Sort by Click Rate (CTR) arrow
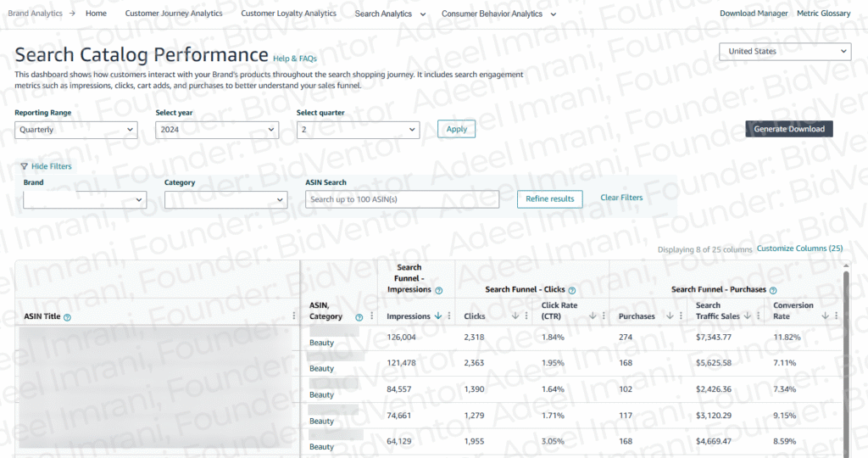Viewport: 868px width, 458px height. click(593, 316)
